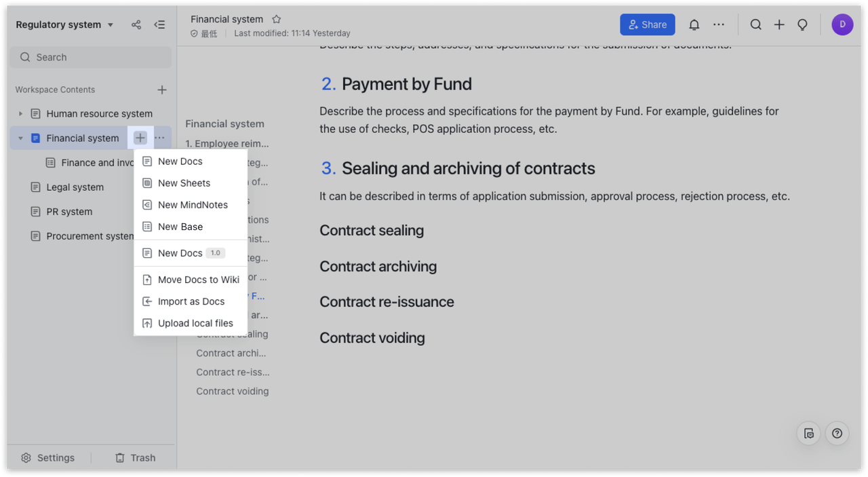Click the search magnifier icon in top bar
The height and width of the screenshot is (477, 868).
coord(755,24)
